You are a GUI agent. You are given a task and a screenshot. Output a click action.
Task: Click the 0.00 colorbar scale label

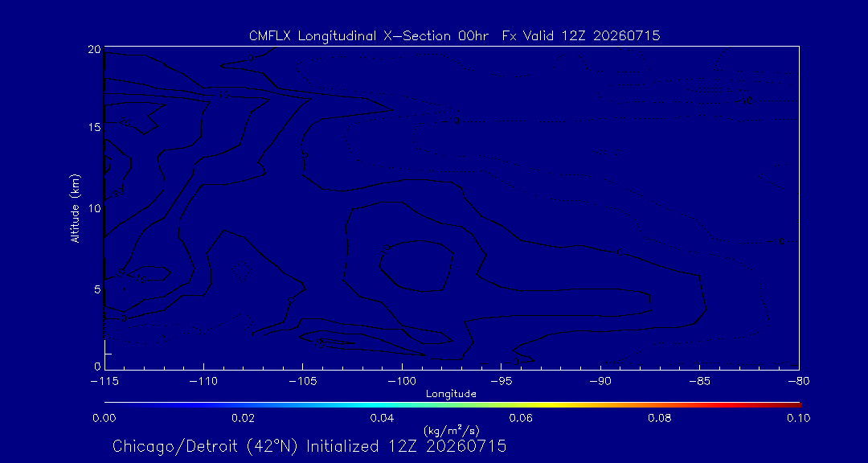click(x=104, y=418)
